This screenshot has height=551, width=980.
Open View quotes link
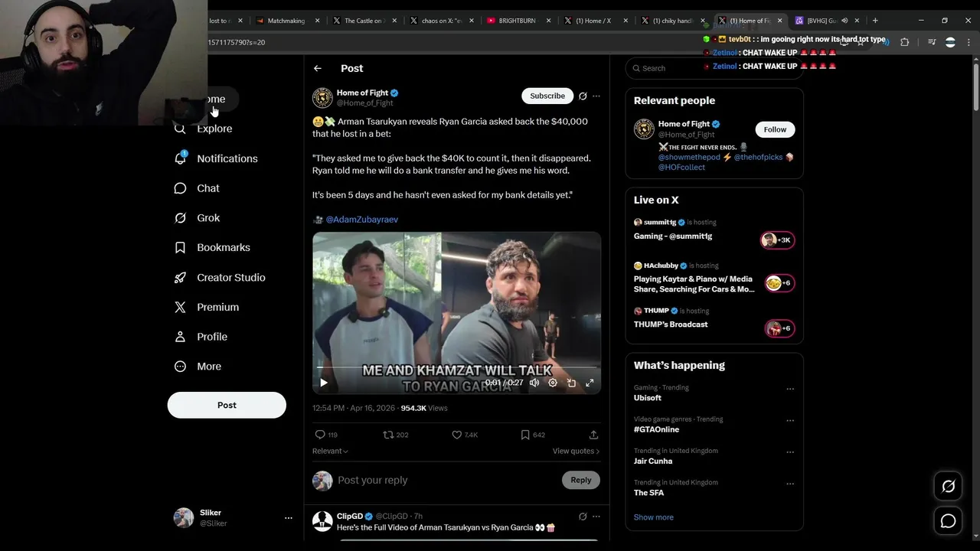point(576,452)
